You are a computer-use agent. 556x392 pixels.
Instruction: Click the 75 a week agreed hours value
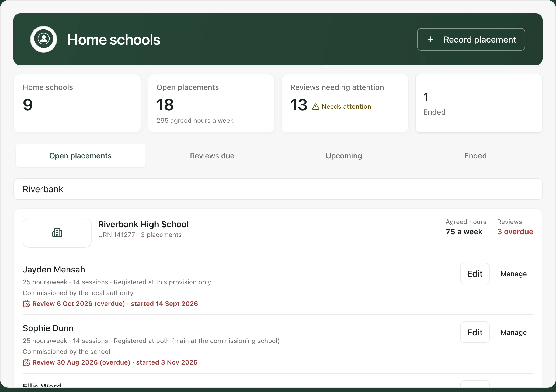[464, 232]
